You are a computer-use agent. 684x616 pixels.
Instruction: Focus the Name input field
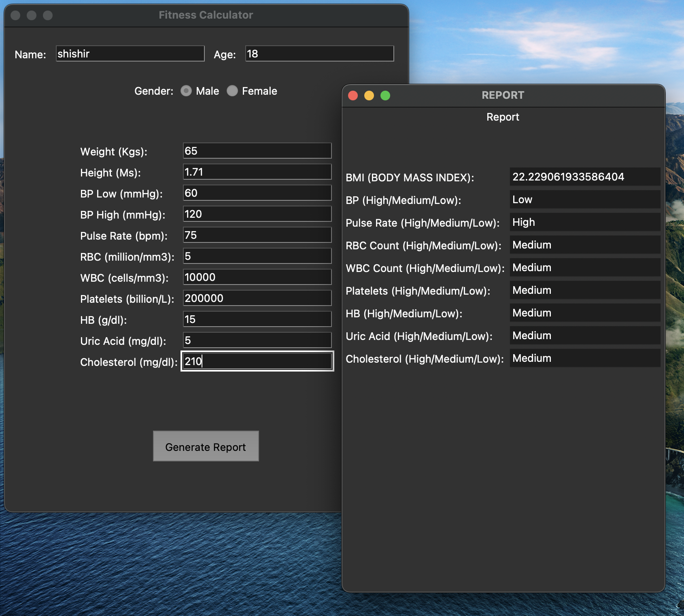tap(130, 53)
